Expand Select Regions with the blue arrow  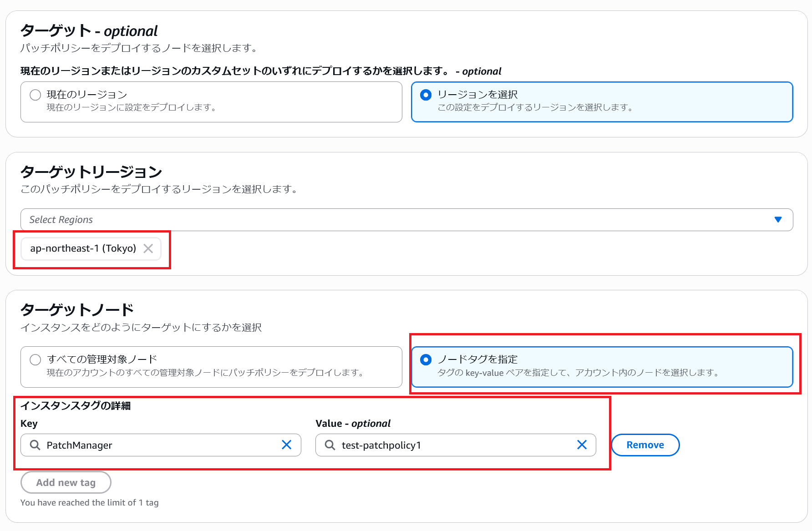pos(778,220)
